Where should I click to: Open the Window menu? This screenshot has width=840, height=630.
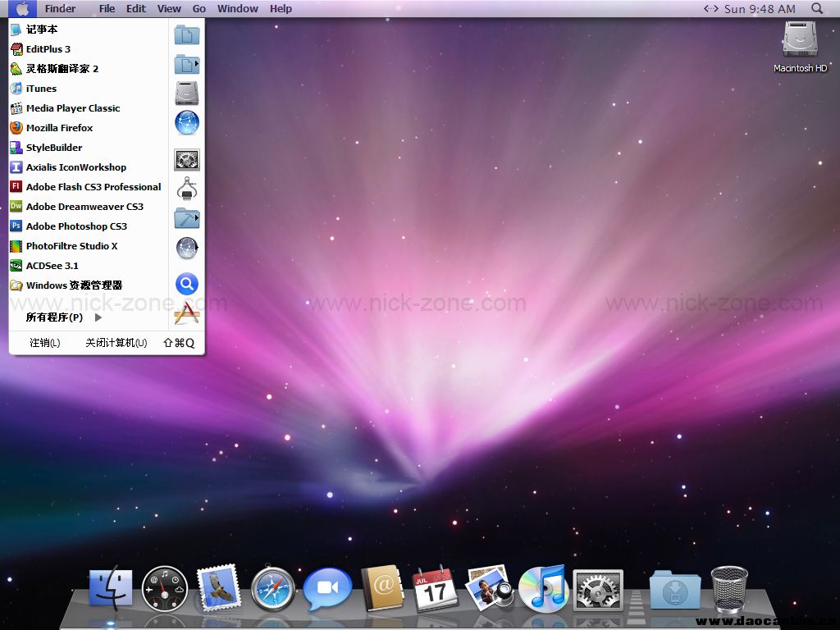237,8
